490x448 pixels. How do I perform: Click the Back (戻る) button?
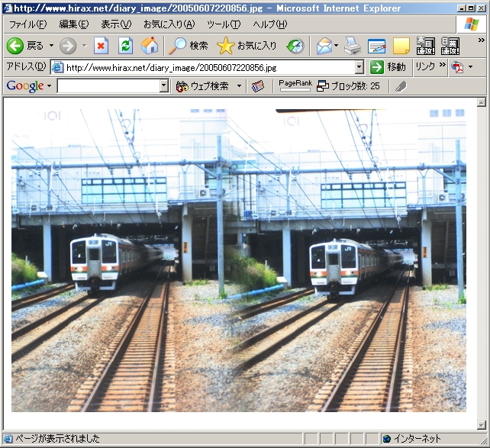(x=27, y=46)
